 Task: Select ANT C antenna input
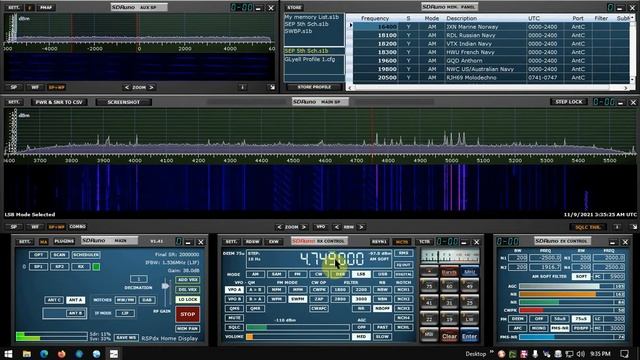(54, 300)
